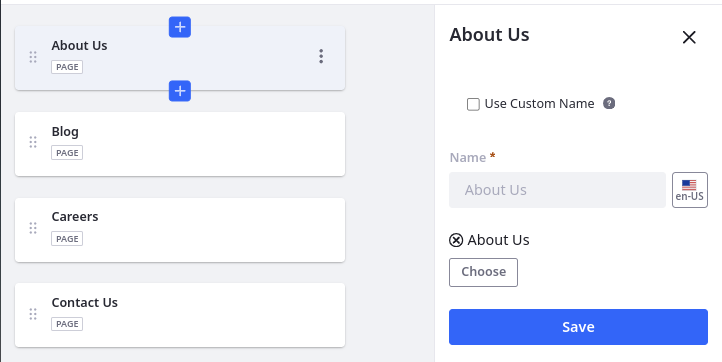722x362 pixels.
Task: Click the plus button below About Us card
Action: click(x=180, y=91)
